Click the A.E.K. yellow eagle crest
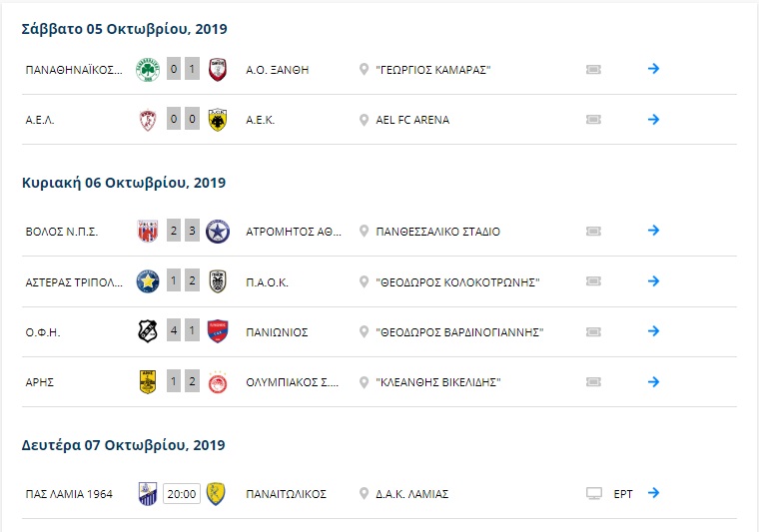 tap(218, 120)
